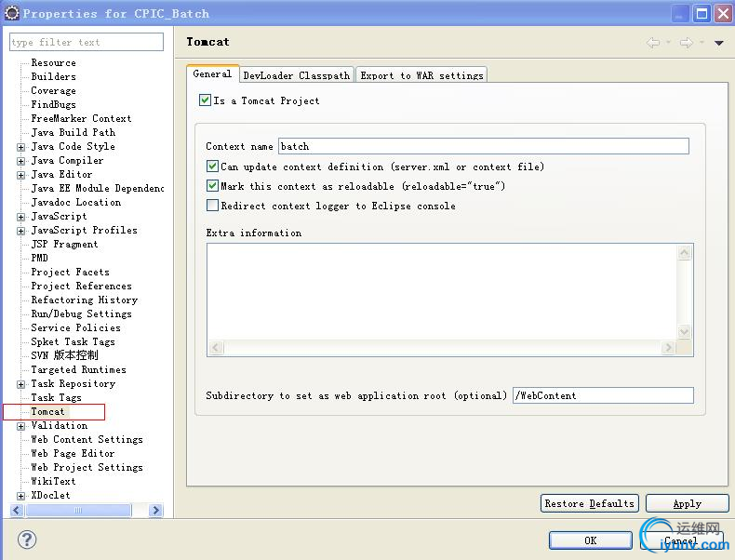Open Web Content Settings

coord(87,439)
